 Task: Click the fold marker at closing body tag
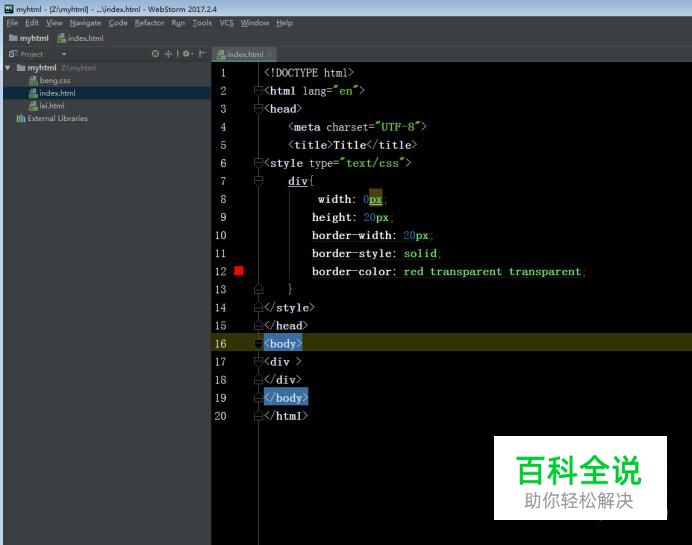pyautogui.click(x=259, y=398)
